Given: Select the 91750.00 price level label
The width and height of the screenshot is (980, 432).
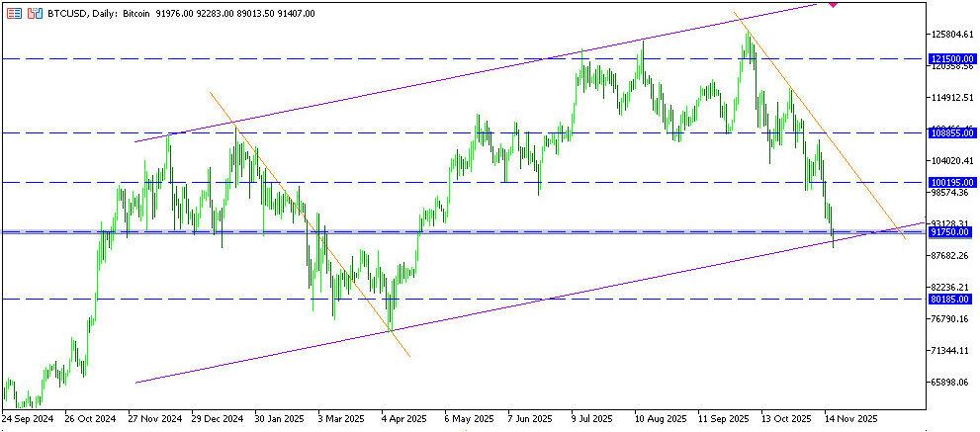Looking at the screenshot, I should [x=951, y=232].
